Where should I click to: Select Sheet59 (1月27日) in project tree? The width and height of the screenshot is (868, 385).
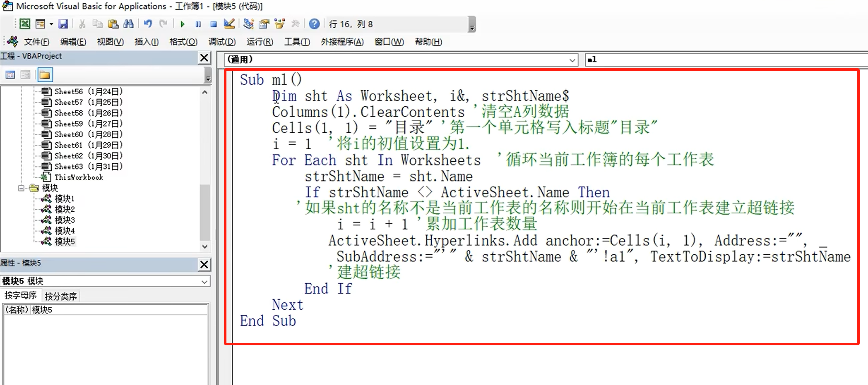pyautogui.click(x=88, y=124)
